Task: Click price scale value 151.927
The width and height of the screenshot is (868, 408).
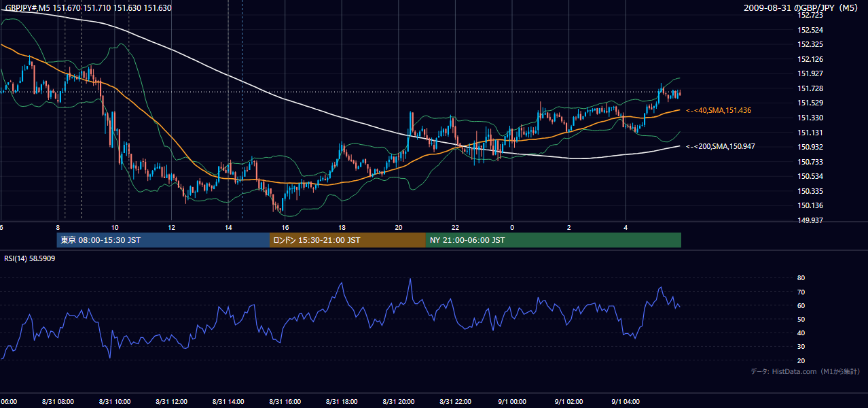Action: point(811,73)
